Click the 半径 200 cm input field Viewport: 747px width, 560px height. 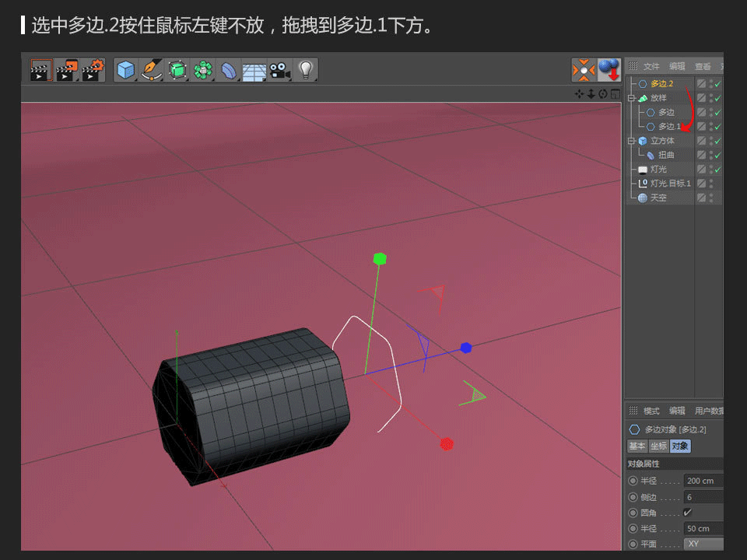(700, 481)
